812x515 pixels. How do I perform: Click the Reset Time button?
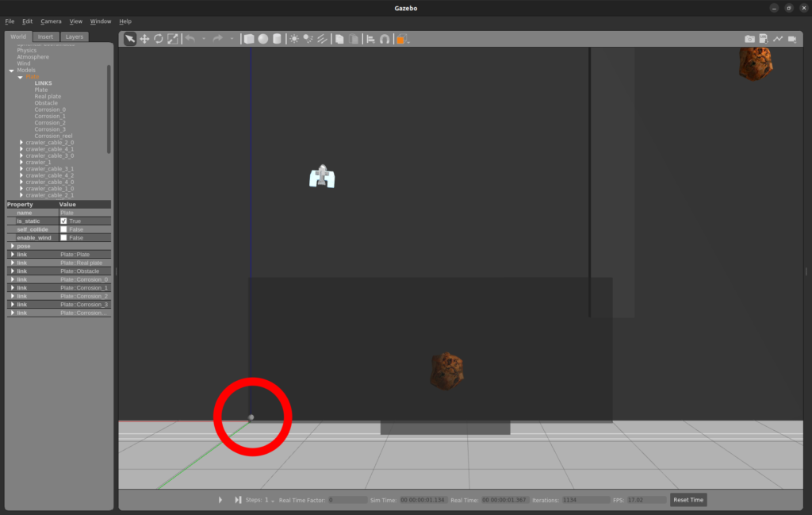click(x=688, y=500)
